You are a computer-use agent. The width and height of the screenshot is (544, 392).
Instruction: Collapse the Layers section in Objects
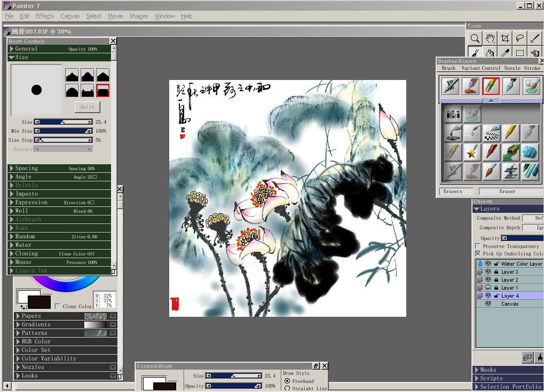pos(508,209)
